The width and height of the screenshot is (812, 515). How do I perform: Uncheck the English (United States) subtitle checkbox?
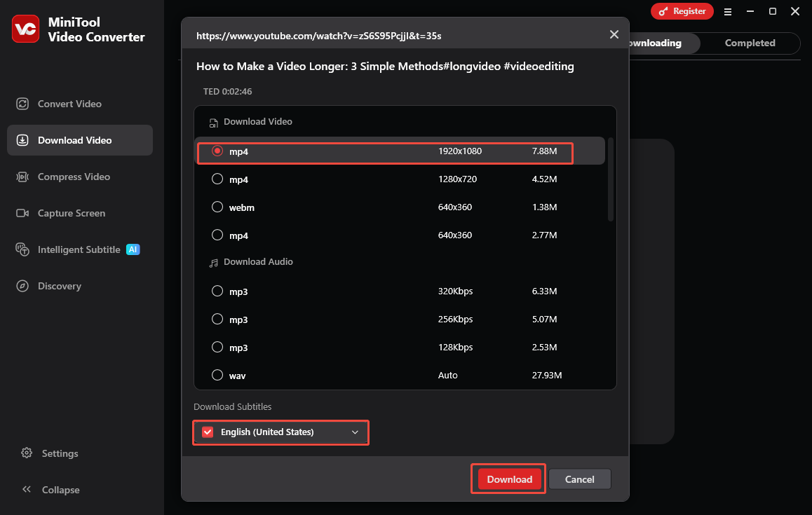(x=208, y=432)
